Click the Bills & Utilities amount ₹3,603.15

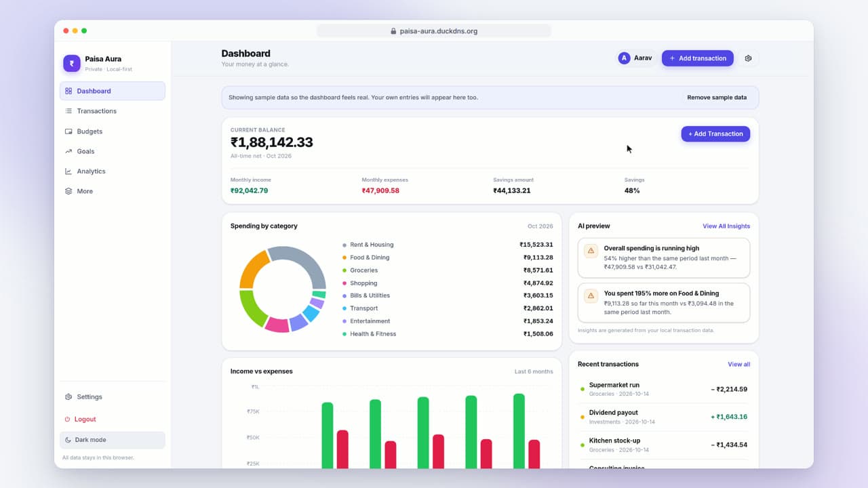point(538,296)
